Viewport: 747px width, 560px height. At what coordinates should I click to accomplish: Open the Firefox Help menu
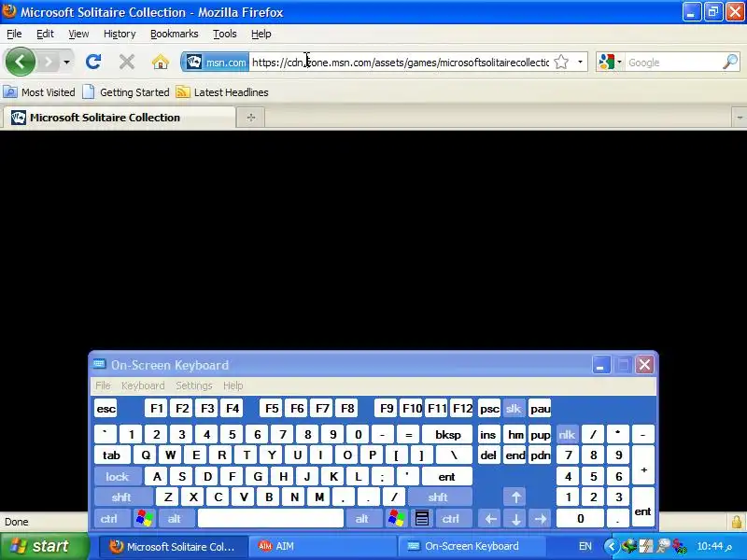261,34
